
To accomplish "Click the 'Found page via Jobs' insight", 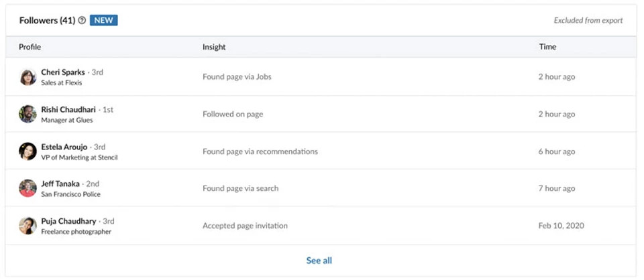I will tap(237, 77).
